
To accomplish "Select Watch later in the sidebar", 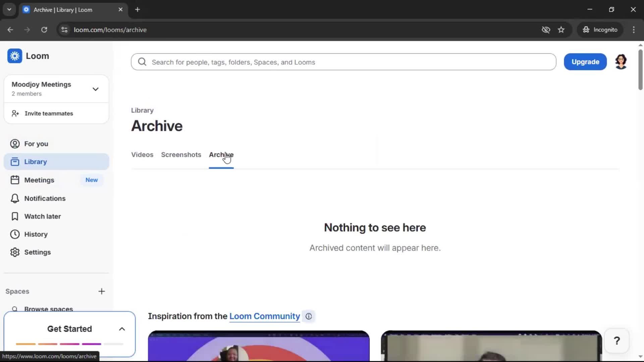I will 43,216.
